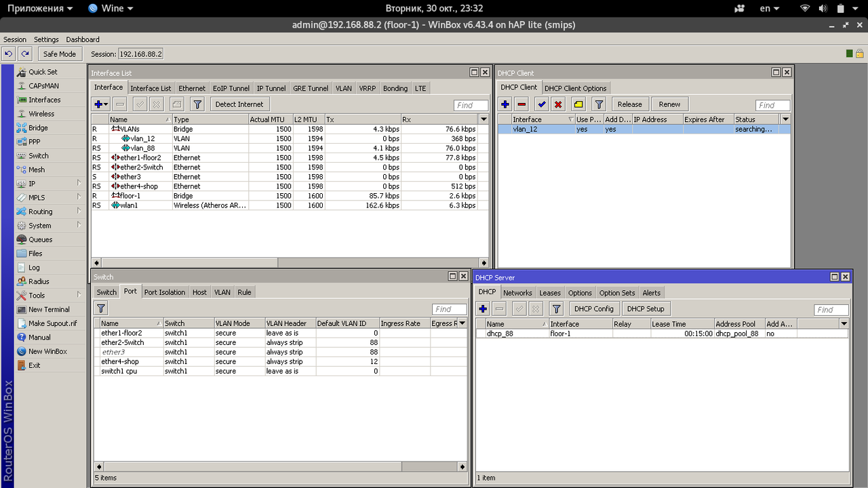868x488 pixels.
Task: Click the Find field in DHCP Server
Action: coord(831,310)
